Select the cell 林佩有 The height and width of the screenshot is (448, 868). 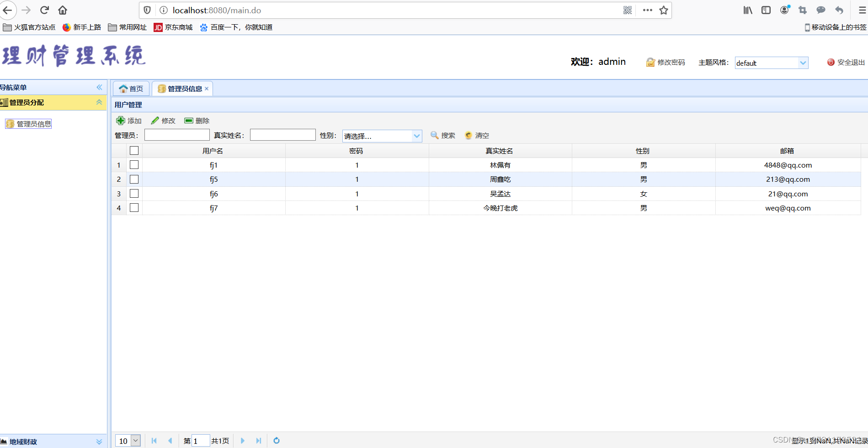501,165
